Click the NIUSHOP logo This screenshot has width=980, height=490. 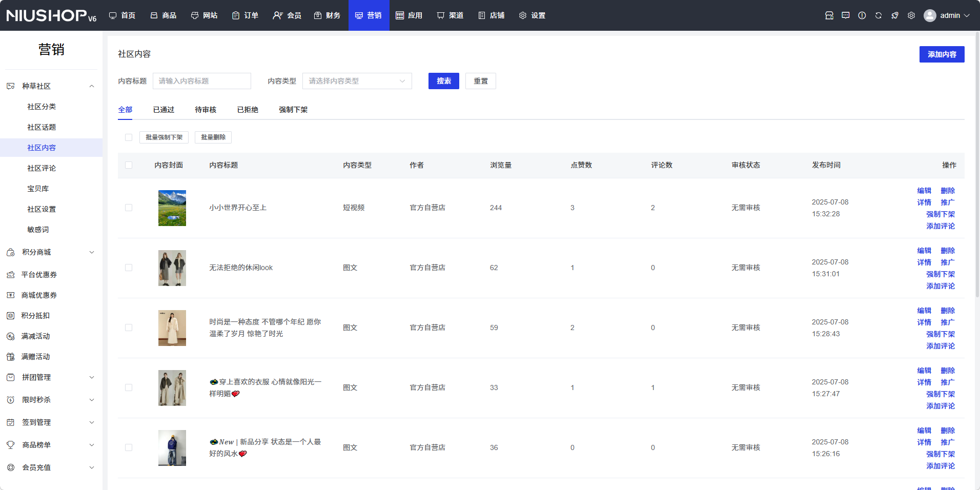point(51,15)
